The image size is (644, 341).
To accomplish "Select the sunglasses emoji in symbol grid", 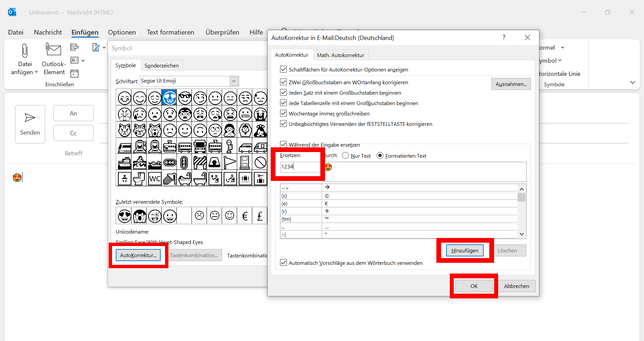I will pos(185,98).
